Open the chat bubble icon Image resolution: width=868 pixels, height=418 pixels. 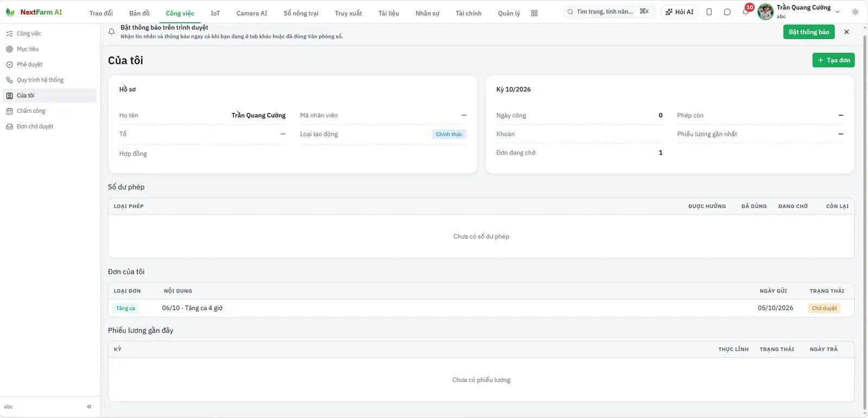click(x=727, y=12)
